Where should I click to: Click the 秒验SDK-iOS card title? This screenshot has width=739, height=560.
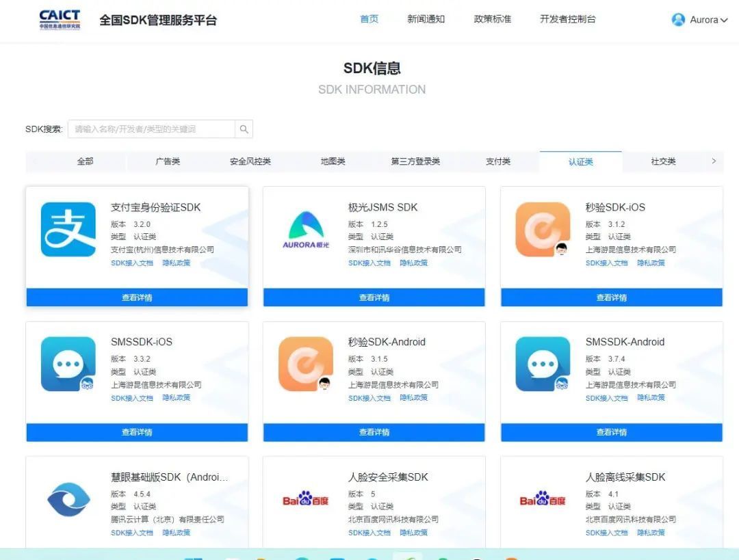tap(615, 207)
